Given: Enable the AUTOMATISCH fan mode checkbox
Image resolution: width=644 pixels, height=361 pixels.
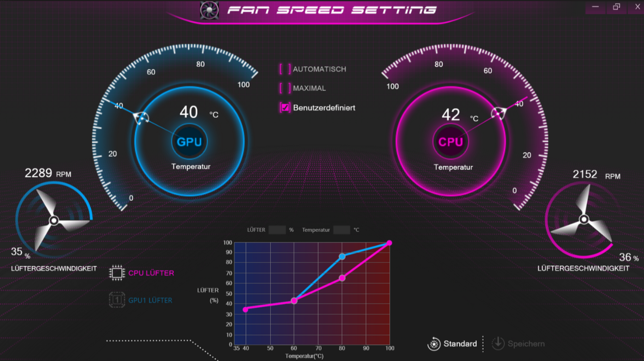Looking at the screenshot, I should (x=285, y=69).
